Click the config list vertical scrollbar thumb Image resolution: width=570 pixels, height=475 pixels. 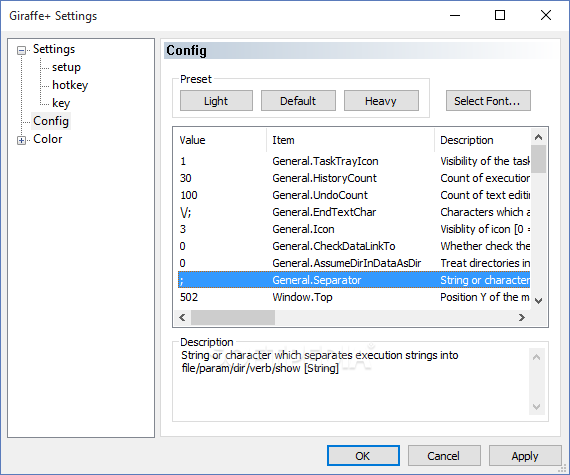538,159
